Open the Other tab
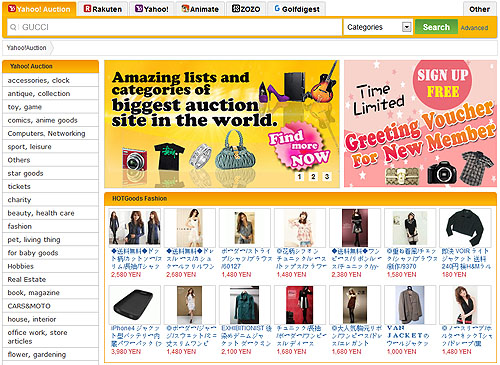 pos(479,9)
